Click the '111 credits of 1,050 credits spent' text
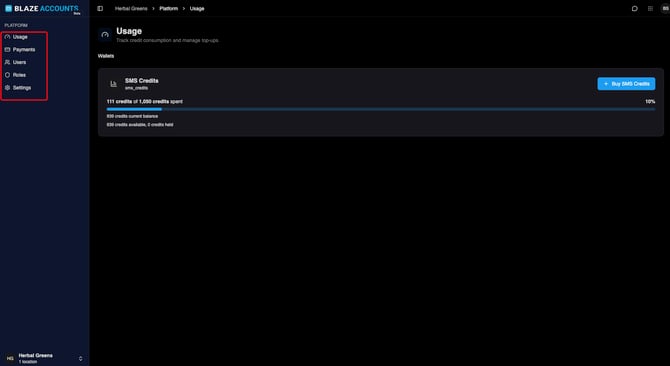Image resolution: width=670 pixels, height=366 pixels. click(144, 102)
